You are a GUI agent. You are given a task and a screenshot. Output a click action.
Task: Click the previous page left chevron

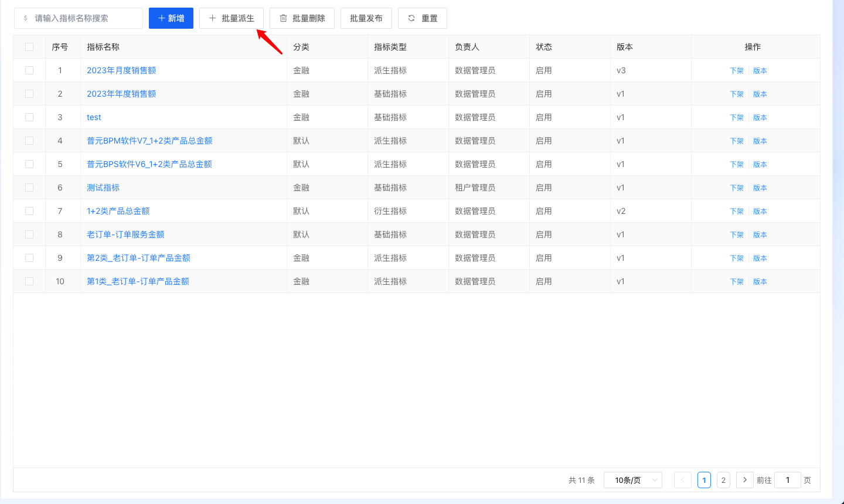(x=682, y=480)
